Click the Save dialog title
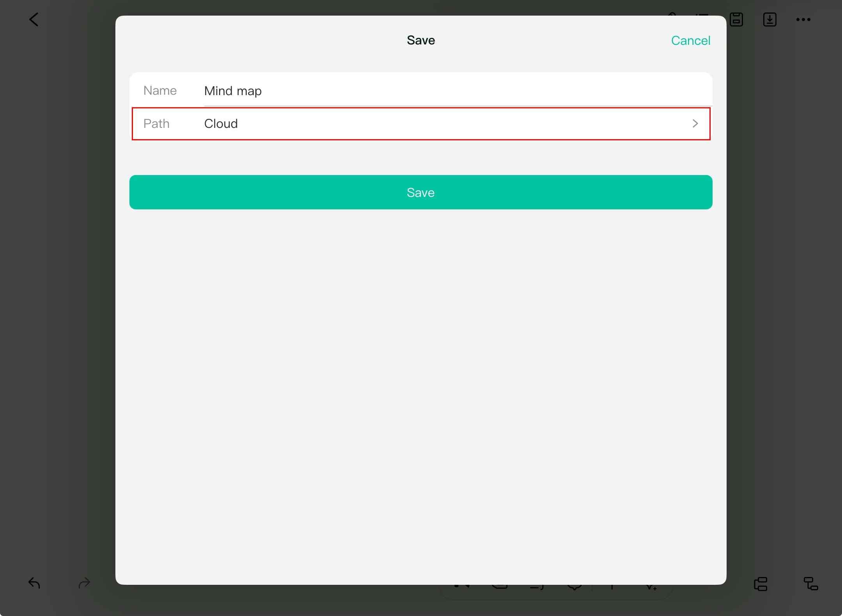 coord(421,40)
